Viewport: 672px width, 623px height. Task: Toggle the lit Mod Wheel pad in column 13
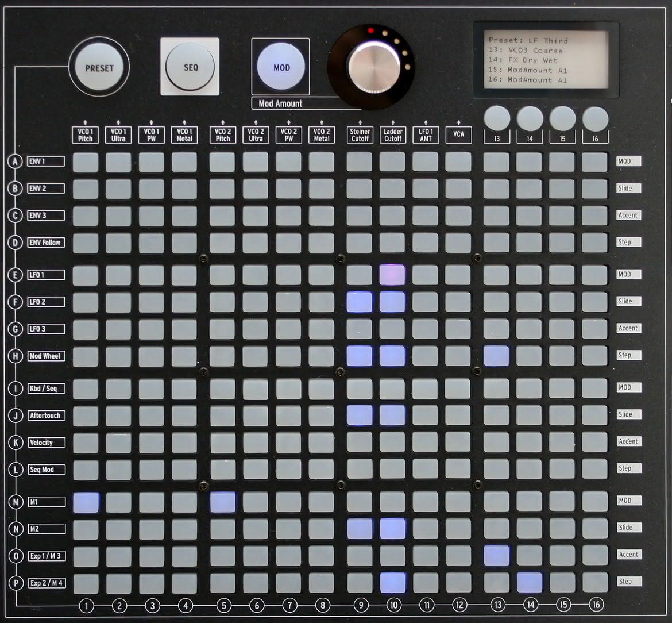[x=496, y=356]
